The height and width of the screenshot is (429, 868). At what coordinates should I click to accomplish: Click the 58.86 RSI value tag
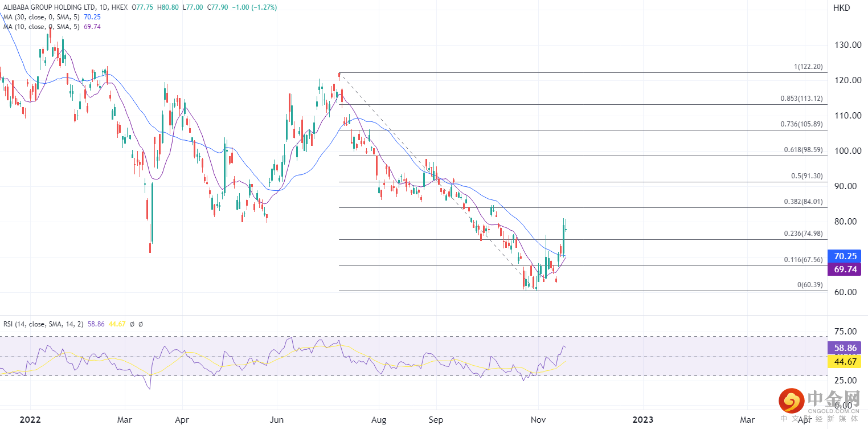[x=845, y=347]
